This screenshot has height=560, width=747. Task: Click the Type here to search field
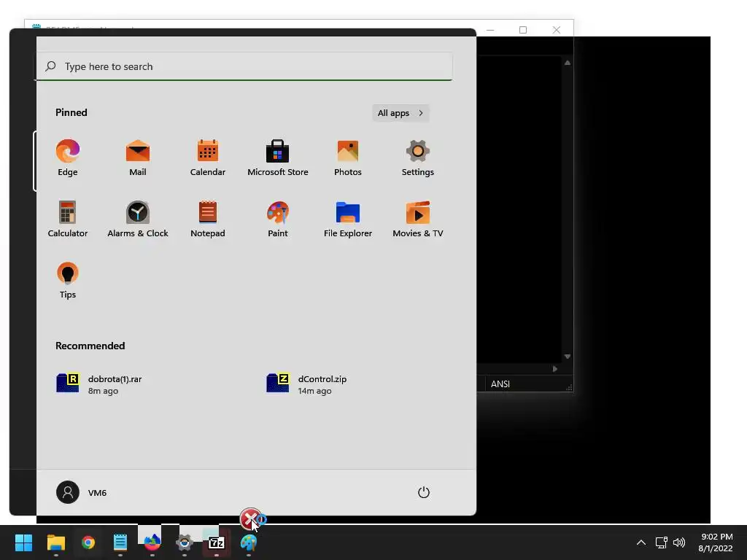point(244,66)
